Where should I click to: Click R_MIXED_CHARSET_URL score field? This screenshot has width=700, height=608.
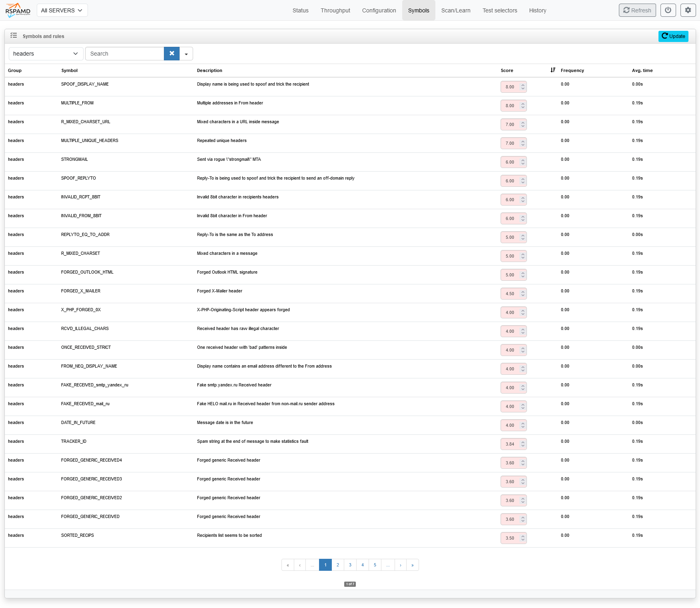click(513, 124)
